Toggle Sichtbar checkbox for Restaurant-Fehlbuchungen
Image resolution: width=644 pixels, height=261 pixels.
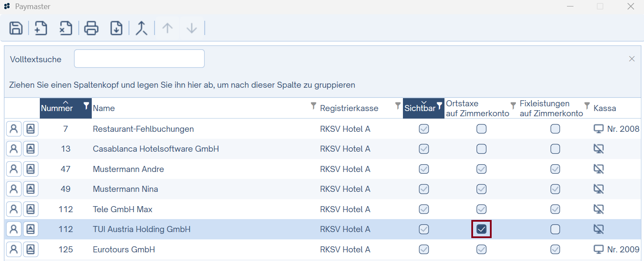424,129
